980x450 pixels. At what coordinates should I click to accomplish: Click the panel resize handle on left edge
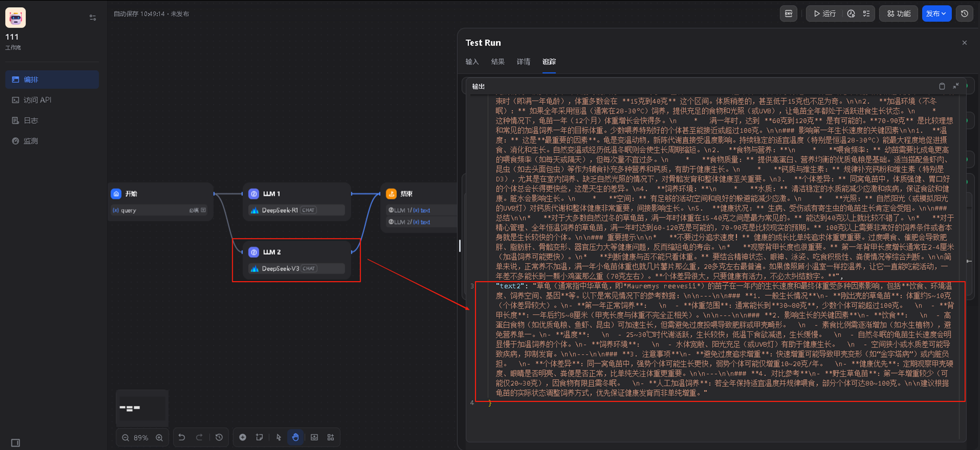[x=460, y=245]
